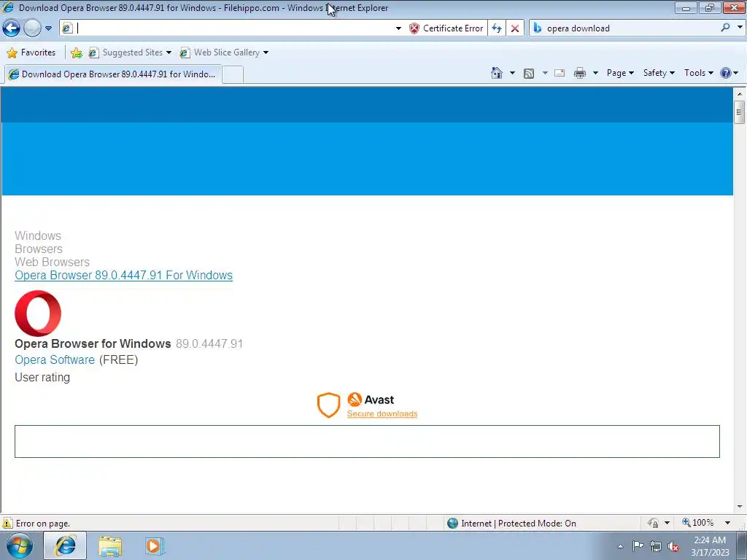Click the Browsers breadcrumb text
This screenshot has height=560, width=747.
pyautogui.click(x=39, y=249)
